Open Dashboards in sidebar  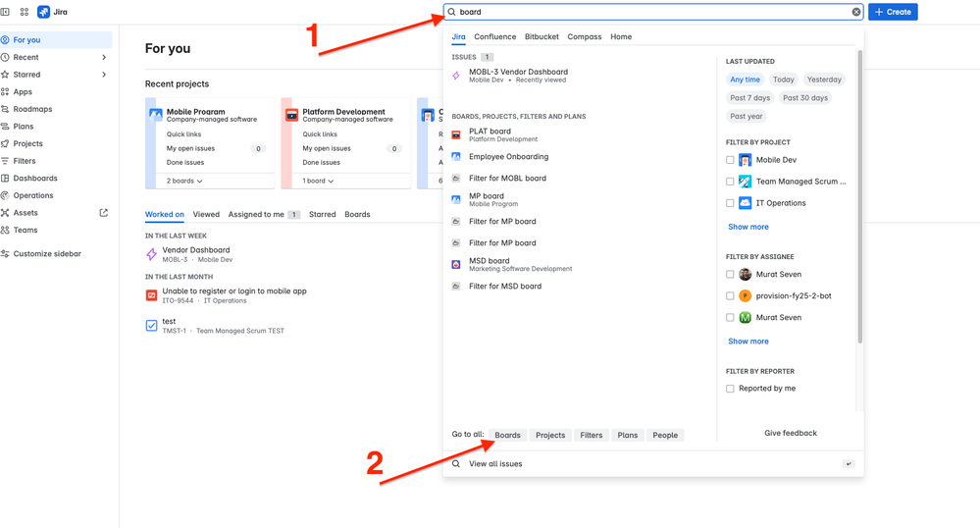coord(35,179)
